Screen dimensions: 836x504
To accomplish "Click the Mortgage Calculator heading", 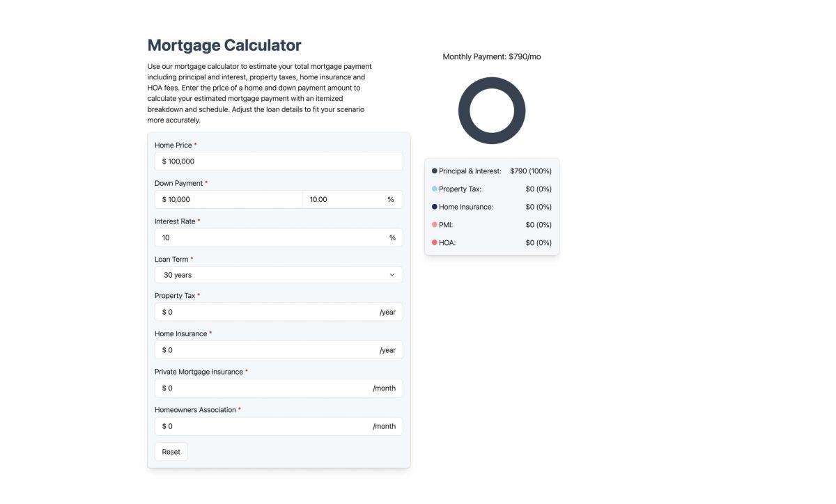I will click(224, 45).
